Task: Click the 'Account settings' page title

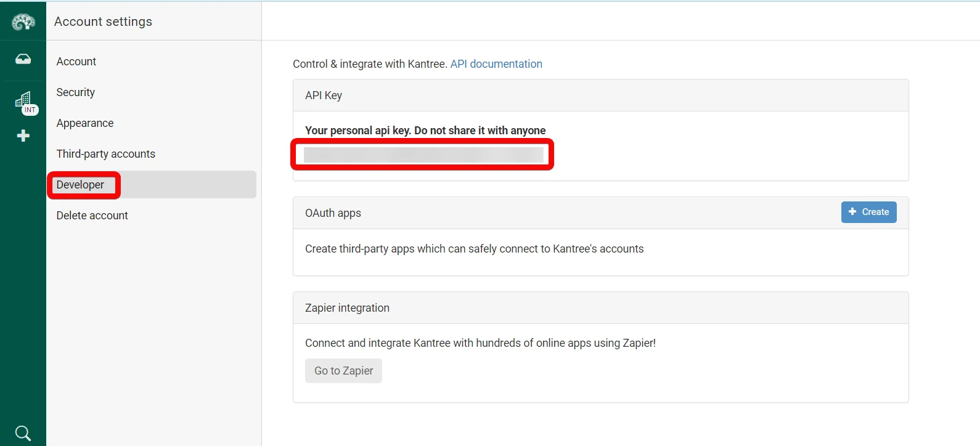Action: 103,22
